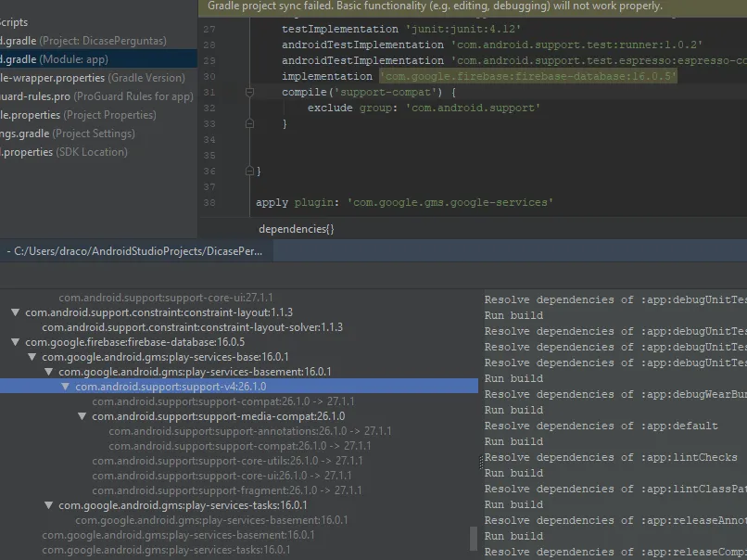Click the firebase-database:16.0.5 string in editor
The width and height of the screenshot is (747, 560).
pyautogui.click(x=528, y=76)
